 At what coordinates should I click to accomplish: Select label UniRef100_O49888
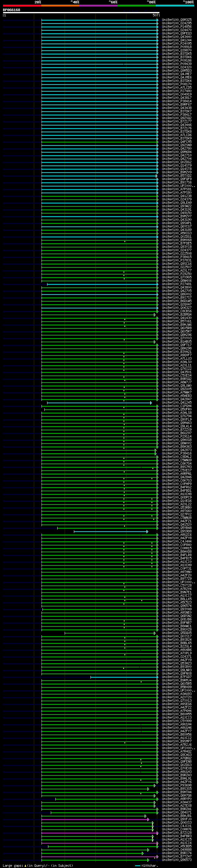(x=177, y=850)
